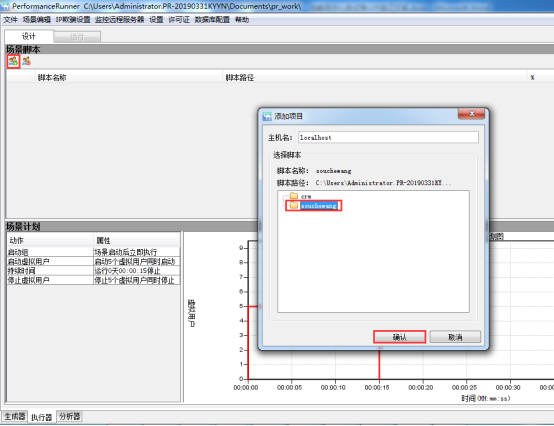The width and height of the screenshot is (554, 426).
Task: Select the crm tree item
Action: tap(306, 196)
